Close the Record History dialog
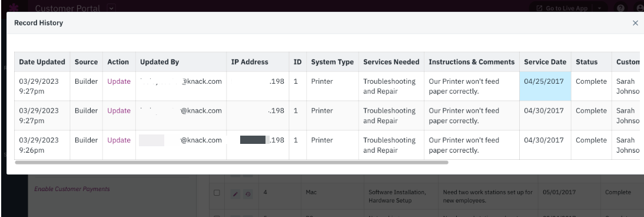644x217 pixels. point(635,23)
